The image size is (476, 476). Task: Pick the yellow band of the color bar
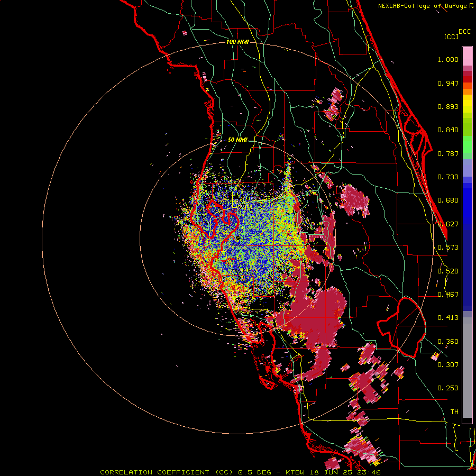tap(467, 104)
